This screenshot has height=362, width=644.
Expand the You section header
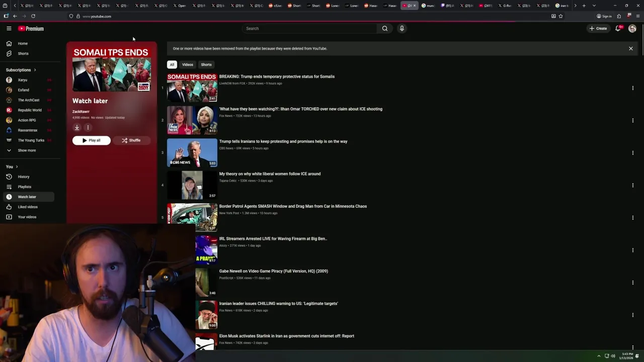click(12, 167)
